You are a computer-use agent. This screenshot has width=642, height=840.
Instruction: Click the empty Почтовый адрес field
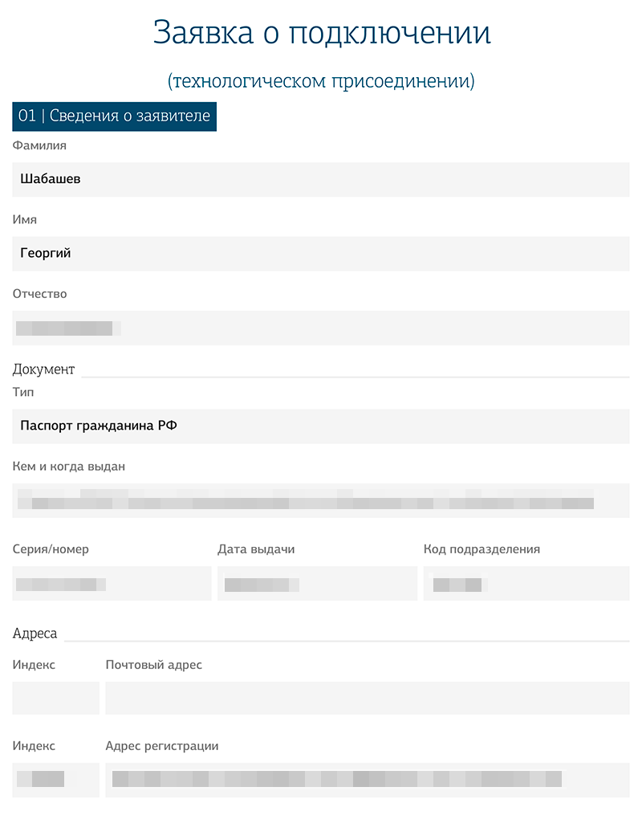[368, 698]
